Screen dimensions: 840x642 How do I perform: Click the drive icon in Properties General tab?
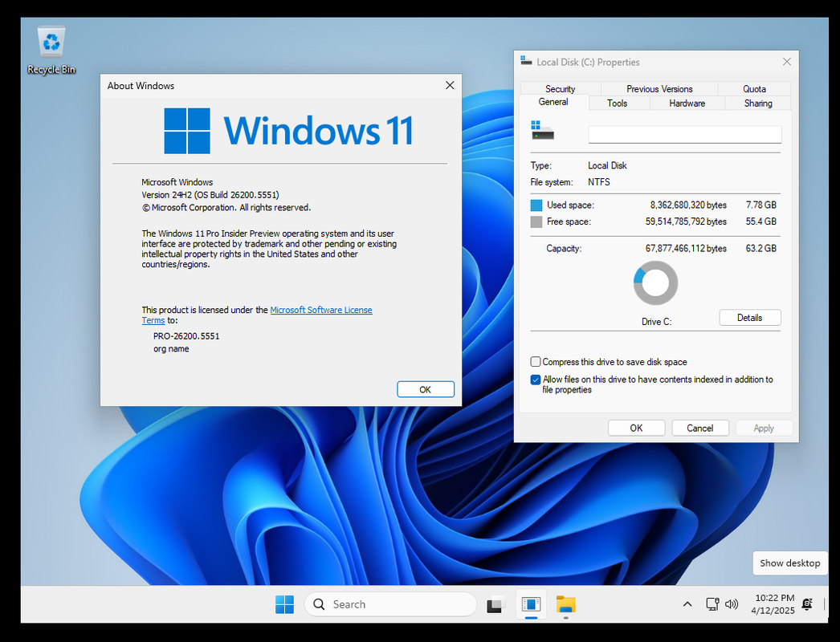pos(542,130)
